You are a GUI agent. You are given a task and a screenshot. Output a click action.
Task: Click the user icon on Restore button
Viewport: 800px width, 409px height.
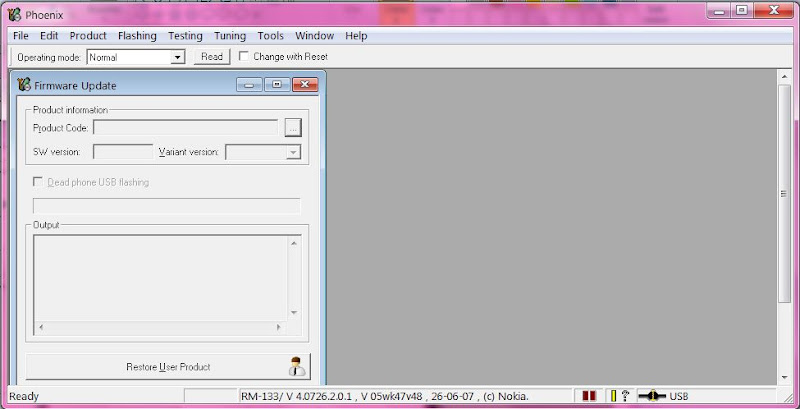click(x=296, y=367)
